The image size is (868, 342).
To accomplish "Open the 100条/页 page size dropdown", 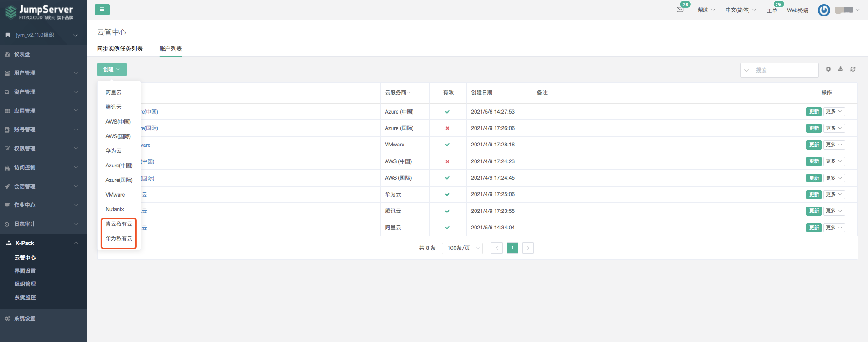I will coord(462,248).
